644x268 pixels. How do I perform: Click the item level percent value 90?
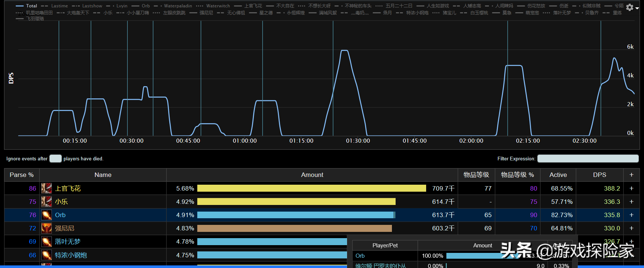[534, 215]
